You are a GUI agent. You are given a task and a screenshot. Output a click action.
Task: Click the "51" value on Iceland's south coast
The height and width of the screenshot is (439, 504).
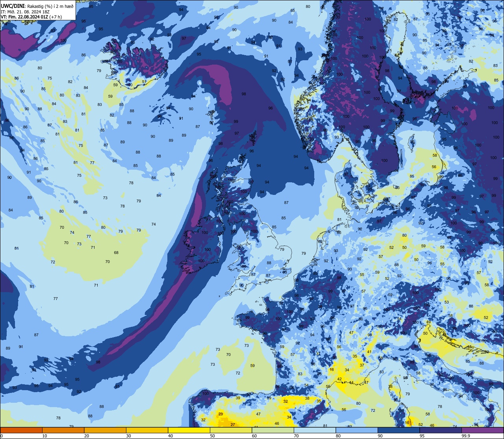click(144, 82)
